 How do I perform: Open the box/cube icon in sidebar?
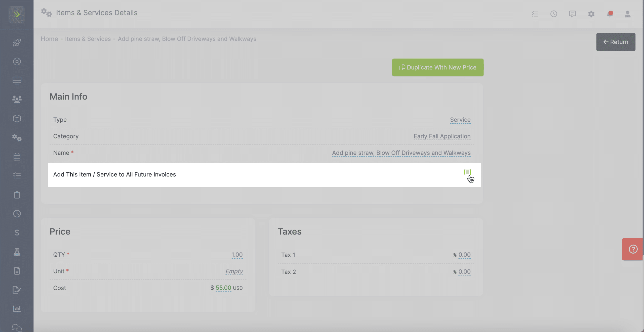(x=17, y=118)
